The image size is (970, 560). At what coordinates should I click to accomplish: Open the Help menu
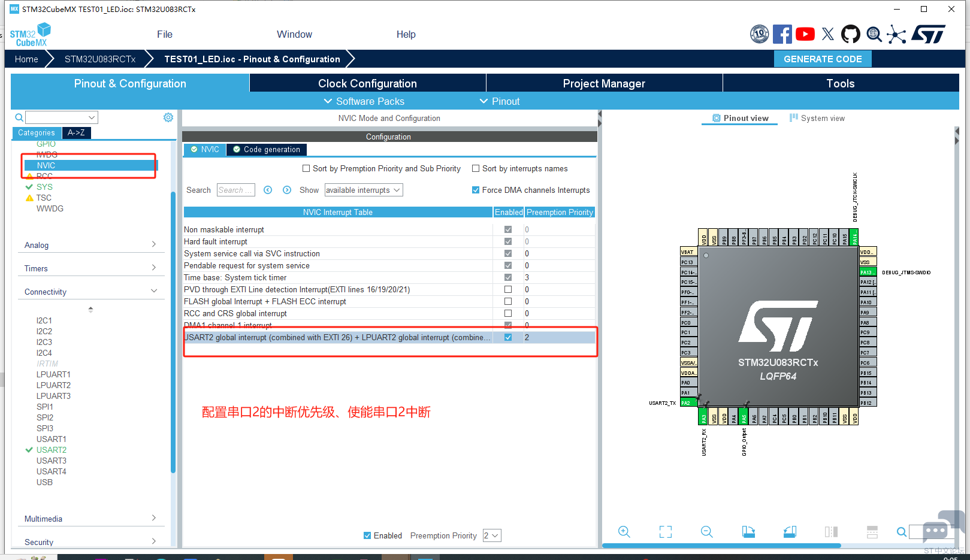coord(406,35)
